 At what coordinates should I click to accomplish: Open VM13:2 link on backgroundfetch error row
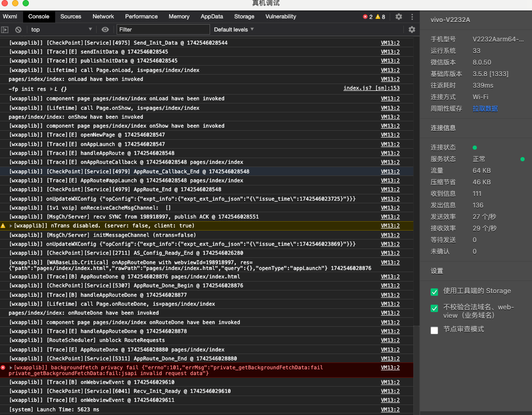click(x=390, y=368)
